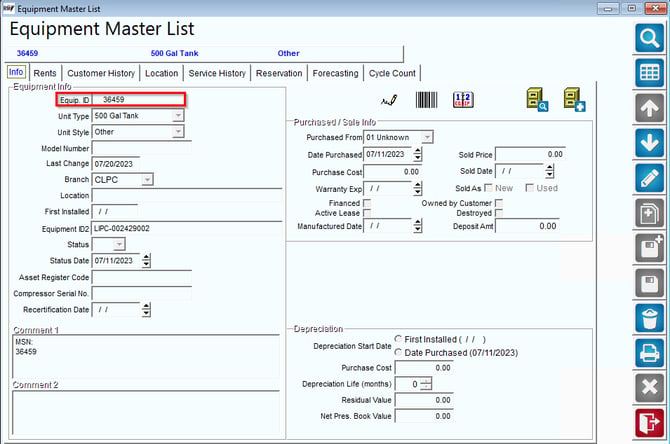Click the Comment 1 text area
The image size is (670, 444).
(146, 356)
